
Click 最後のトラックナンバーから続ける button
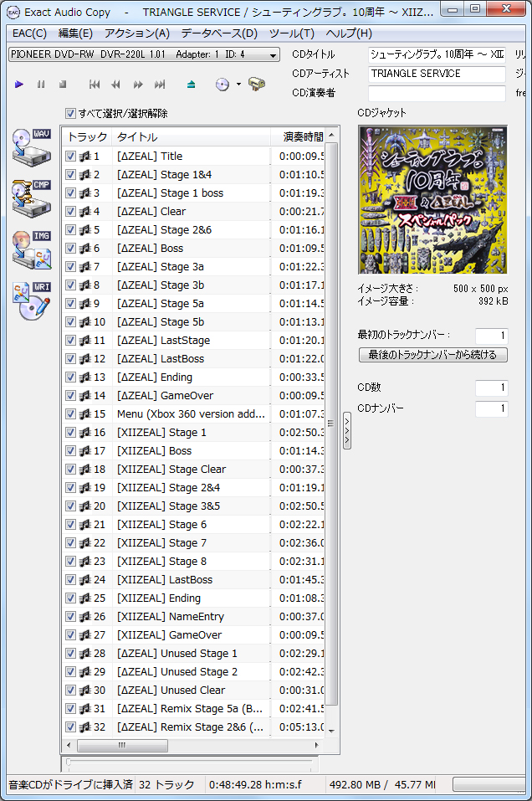pos(433,355)
